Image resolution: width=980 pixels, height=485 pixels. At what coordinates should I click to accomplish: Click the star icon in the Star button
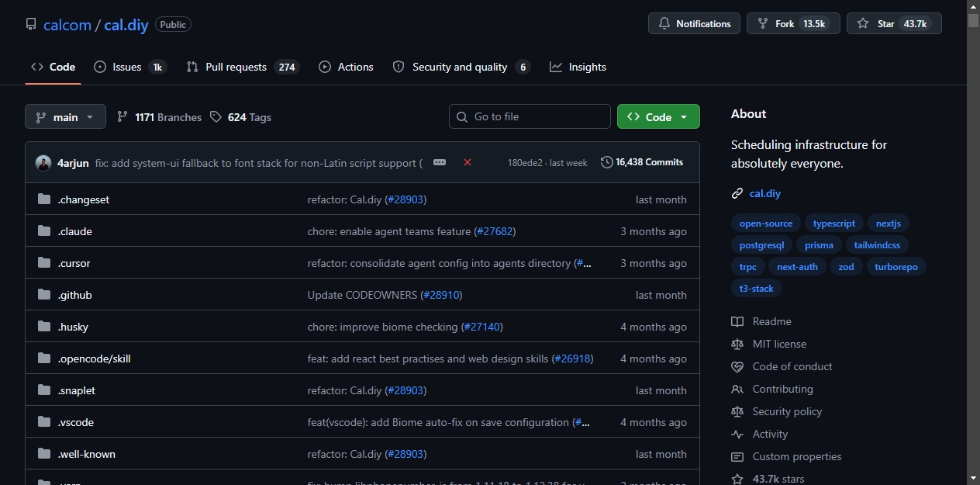pos(863,24)
